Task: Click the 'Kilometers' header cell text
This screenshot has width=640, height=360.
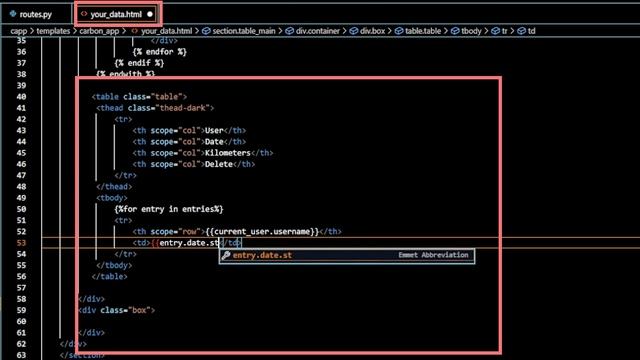Action: (228, 153)
